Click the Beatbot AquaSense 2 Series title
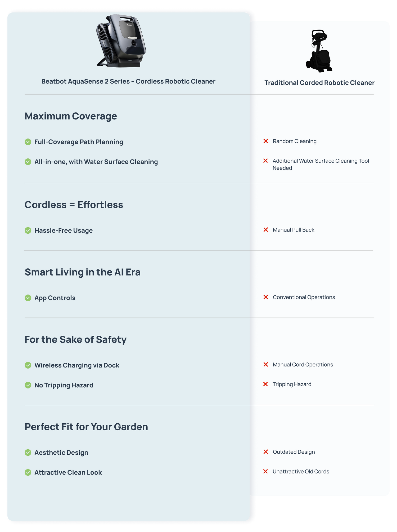This screenshot has height=532, width=397. point(128,82)
